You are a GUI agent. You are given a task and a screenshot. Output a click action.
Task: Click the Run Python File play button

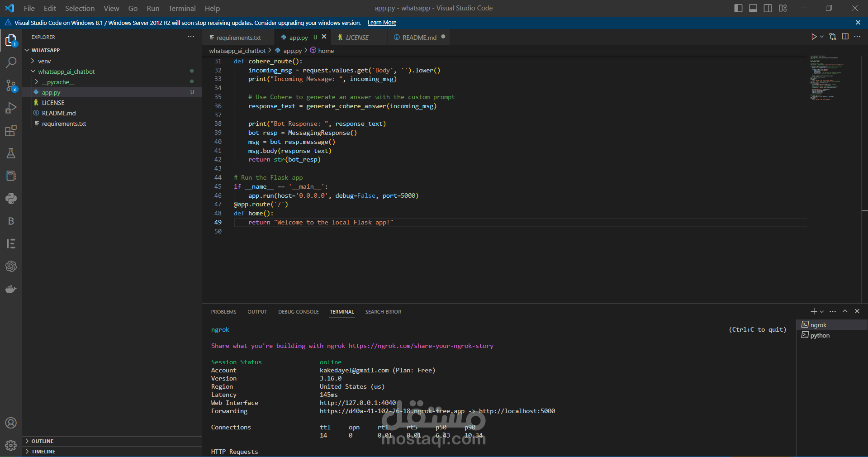point(814,37)
